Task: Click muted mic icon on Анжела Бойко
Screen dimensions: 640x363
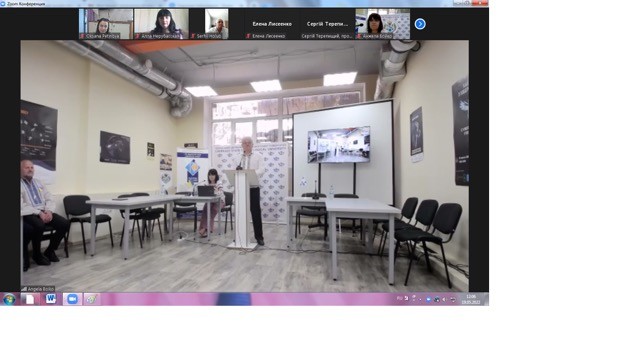Action: point(359,36)
